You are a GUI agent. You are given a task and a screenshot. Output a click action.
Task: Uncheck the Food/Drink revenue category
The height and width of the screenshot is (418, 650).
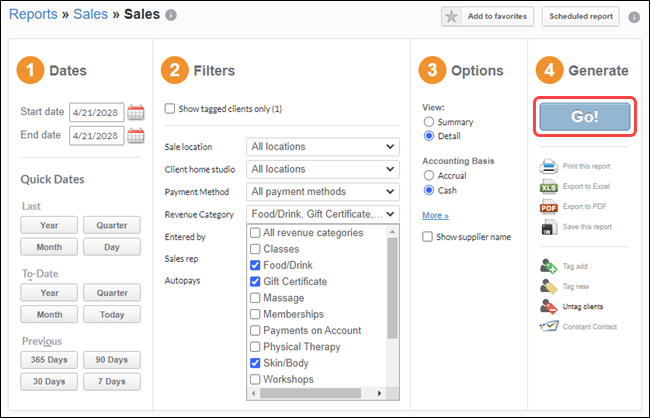(255, 265)
